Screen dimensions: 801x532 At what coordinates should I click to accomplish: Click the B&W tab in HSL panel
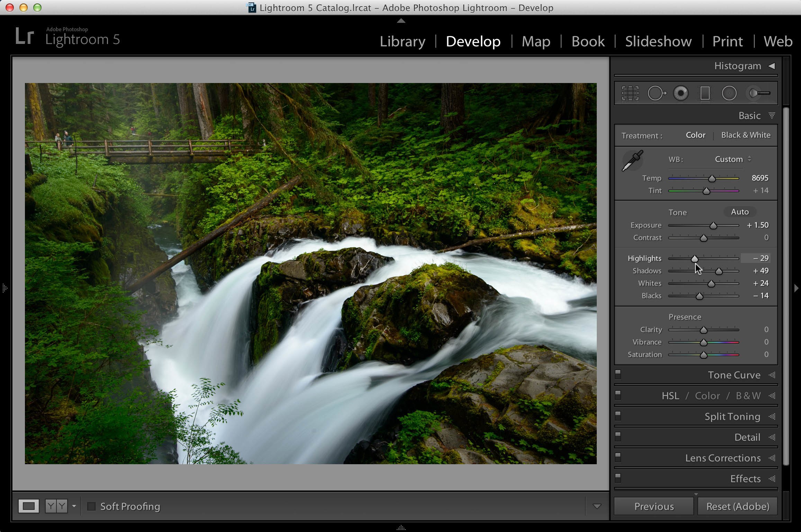click(748, 396)
